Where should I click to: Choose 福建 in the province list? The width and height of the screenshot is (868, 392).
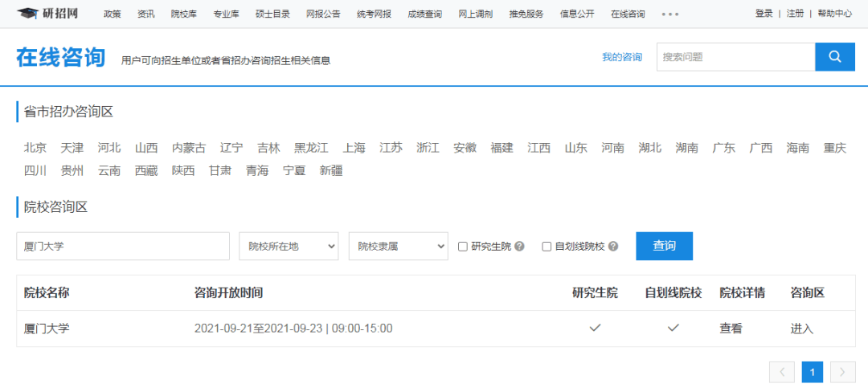(x=502, y=148)
